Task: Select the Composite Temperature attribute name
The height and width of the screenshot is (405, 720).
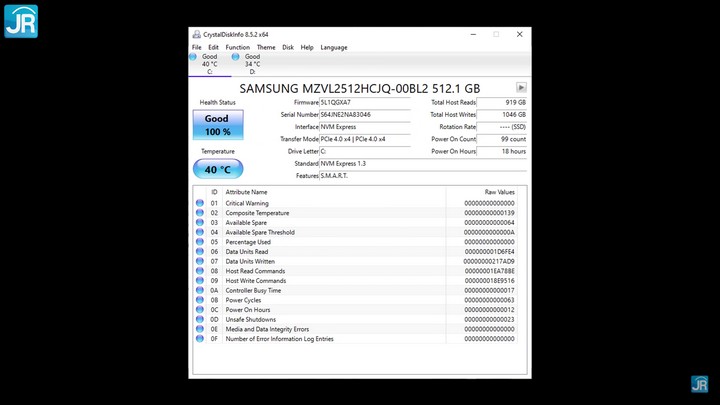Action: click(x=257, y=213)
